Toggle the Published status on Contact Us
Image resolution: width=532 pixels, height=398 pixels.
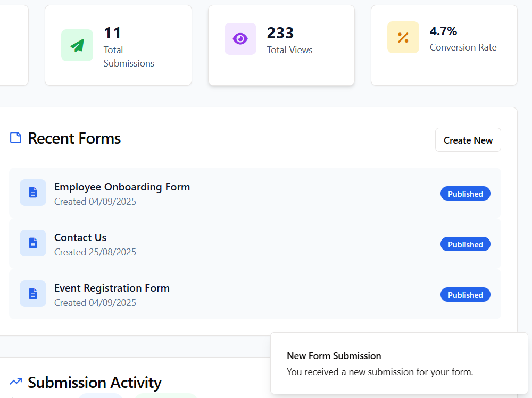[x=465, y=244]
